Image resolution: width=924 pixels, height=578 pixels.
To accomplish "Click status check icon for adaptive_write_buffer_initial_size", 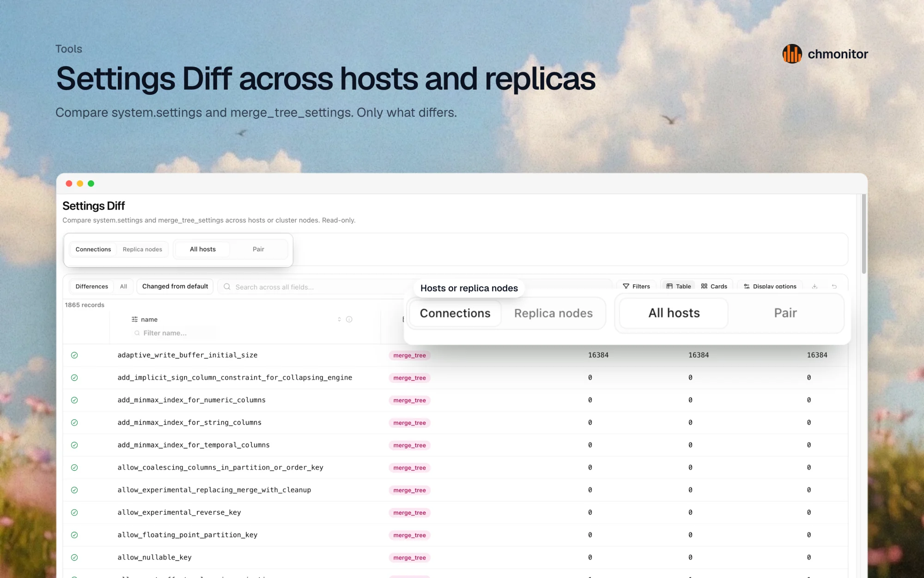I will pyautogui.click(x=74, y=355).
